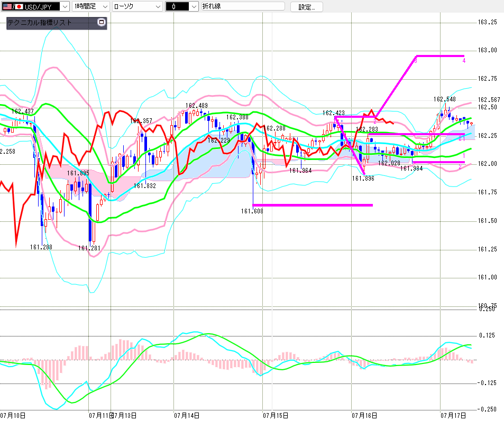Click the 07月14日 date axis label
504x421 pixels.
(187, 416)
